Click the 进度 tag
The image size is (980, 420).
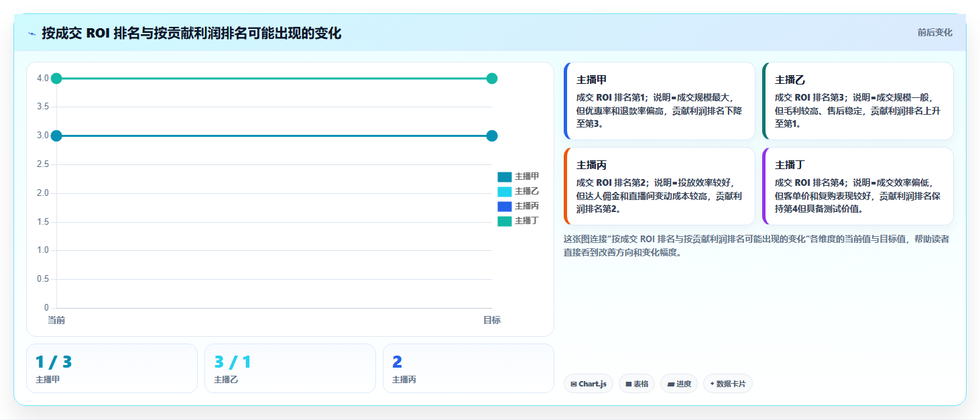point(679,384)
